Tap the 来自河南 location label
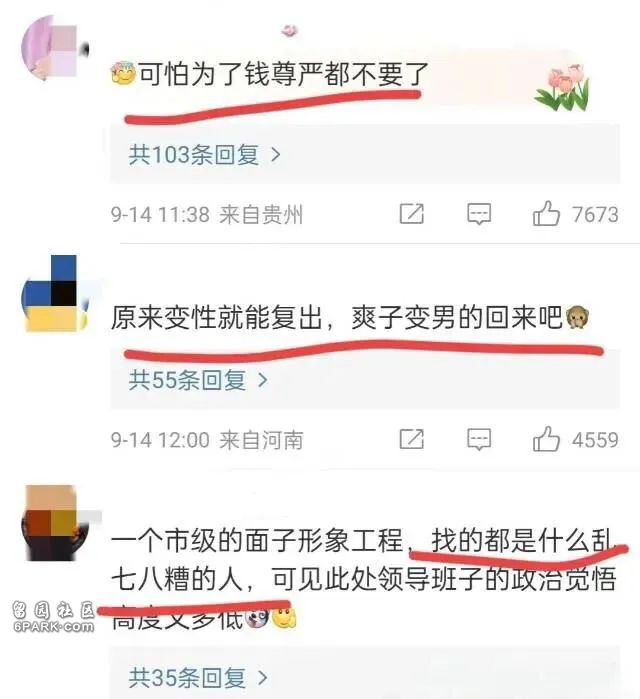The width and height of the screenshot is (640, 699). [261, 440]
